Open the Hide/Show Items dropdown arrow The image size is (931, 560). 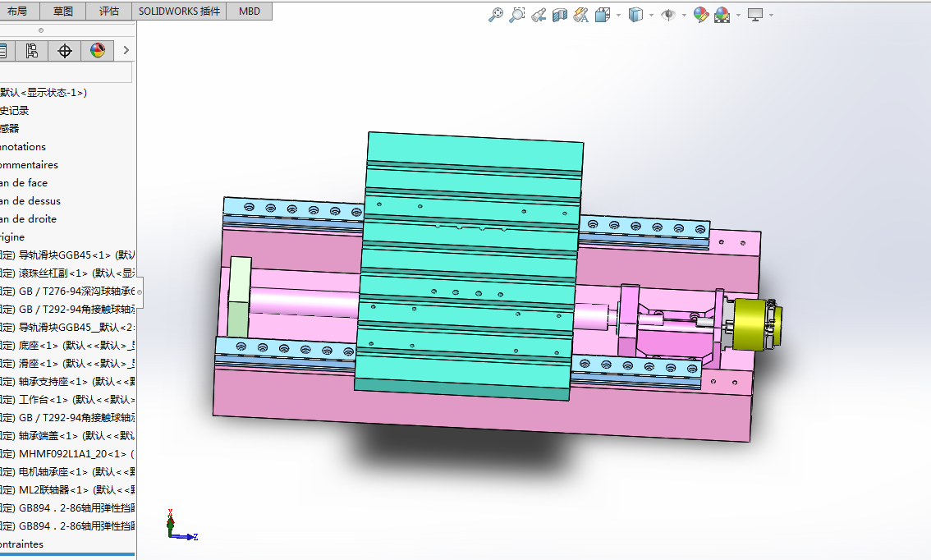684,15
